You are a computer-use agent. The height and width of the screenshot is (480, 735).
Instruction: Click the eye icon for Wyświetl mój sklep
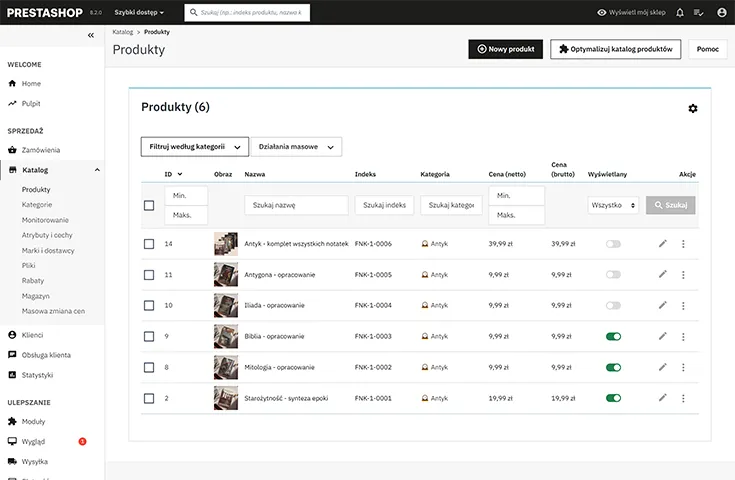601,13
